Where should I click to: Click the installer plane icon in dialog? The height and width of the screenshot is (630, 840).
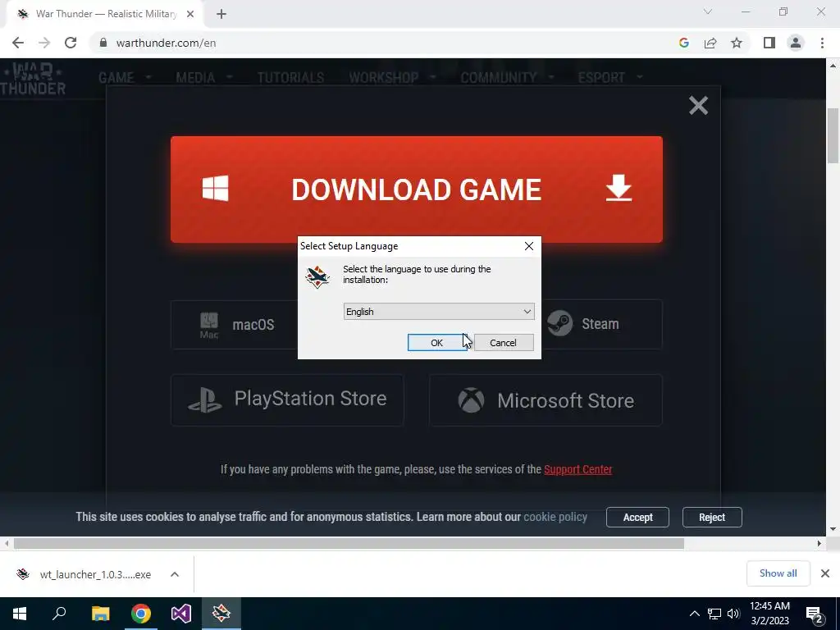tap(317, 277)
